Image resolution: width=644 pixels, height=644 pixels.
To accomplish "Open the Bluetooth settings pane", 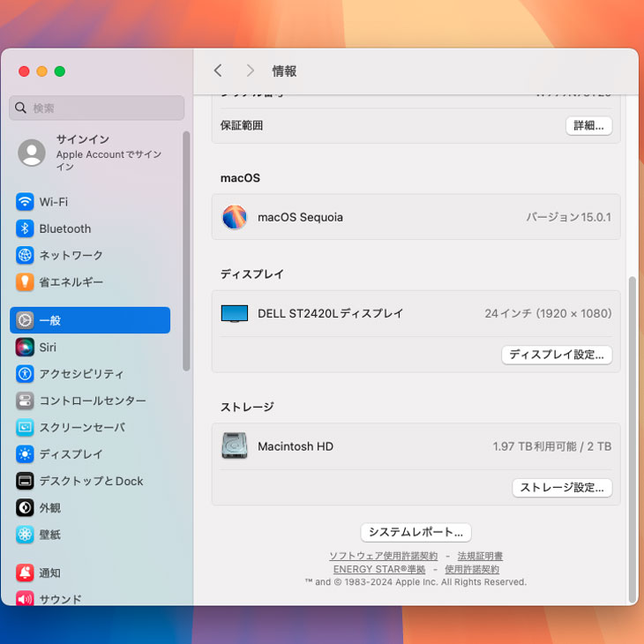I will pos(90,228).
